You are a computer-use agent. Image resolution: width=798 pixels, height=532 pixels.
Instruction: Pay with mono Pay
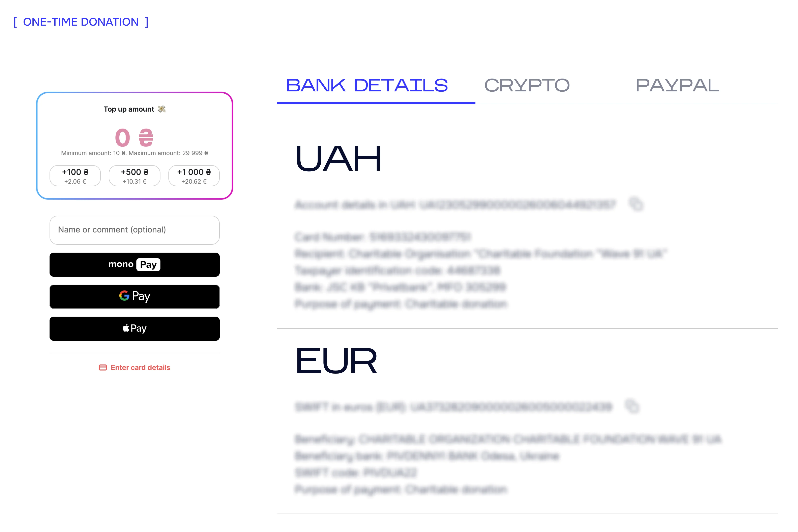[x=134, y=265]
